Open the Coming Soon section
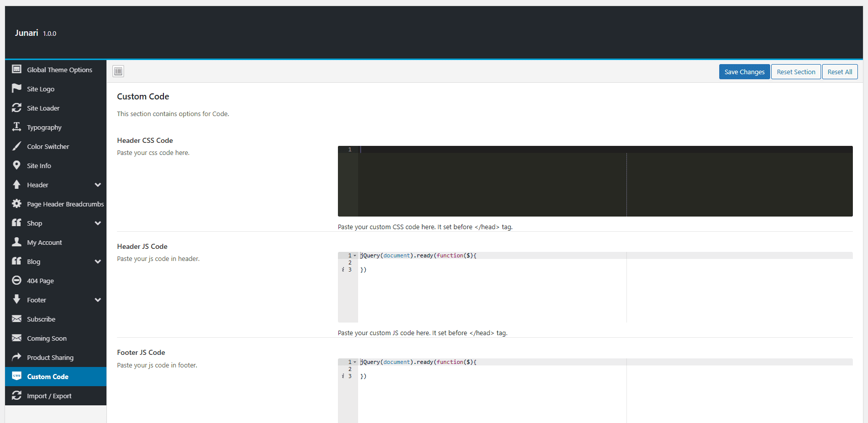868x423 pixels. tap(55, 338)
